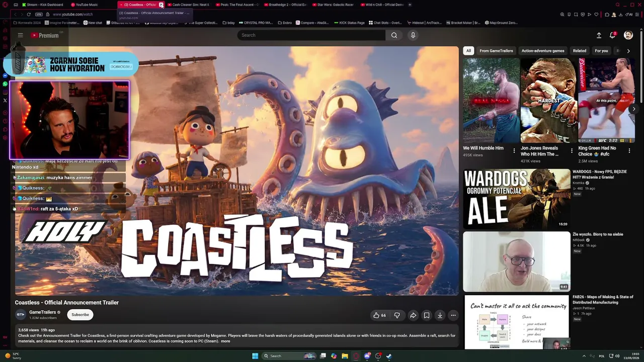
Task: Expand the video description with 'more'
Action: [x=225, y=341]
